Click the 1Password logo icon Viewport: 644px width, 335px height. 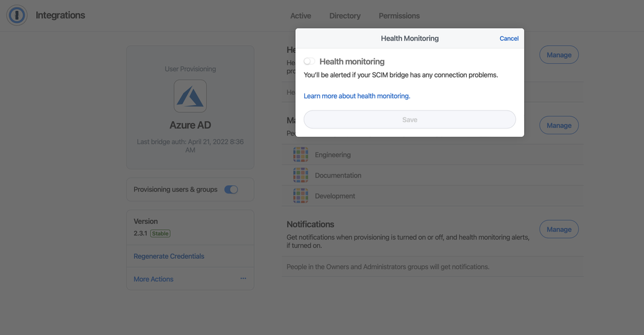[17, 15]
